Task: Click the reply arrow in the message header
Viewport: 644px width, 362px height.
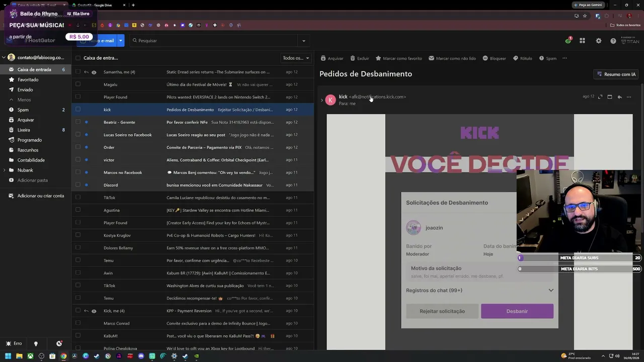Action: 619,97
